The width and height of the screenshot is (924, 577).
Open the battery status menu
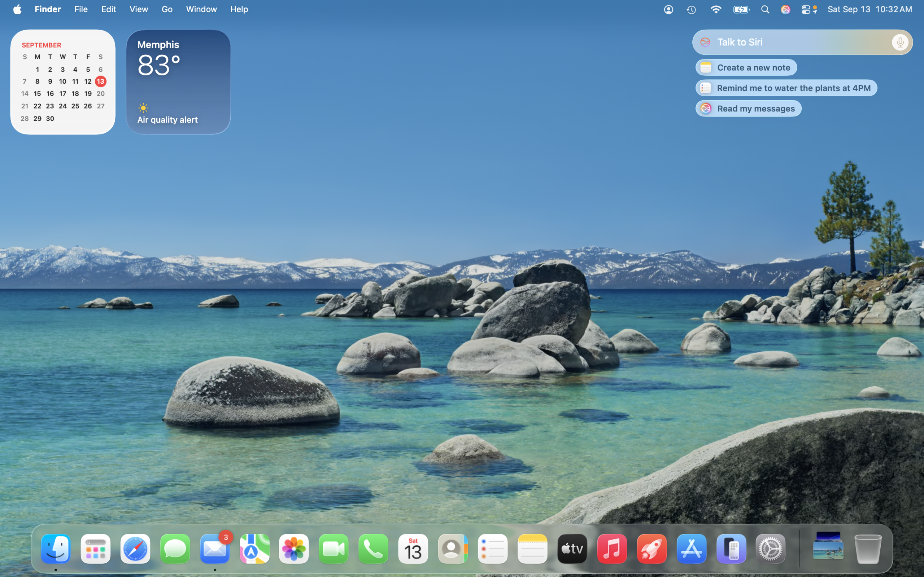pos(741,9)
